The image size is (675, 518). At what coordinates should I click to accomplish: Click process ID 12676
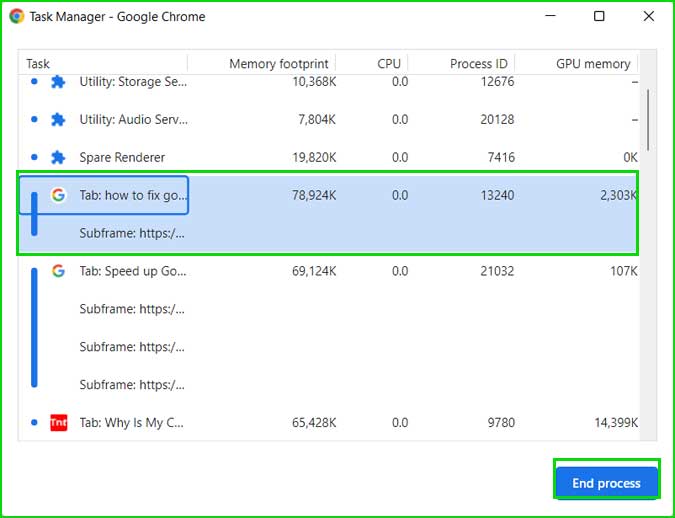point(497,81)
